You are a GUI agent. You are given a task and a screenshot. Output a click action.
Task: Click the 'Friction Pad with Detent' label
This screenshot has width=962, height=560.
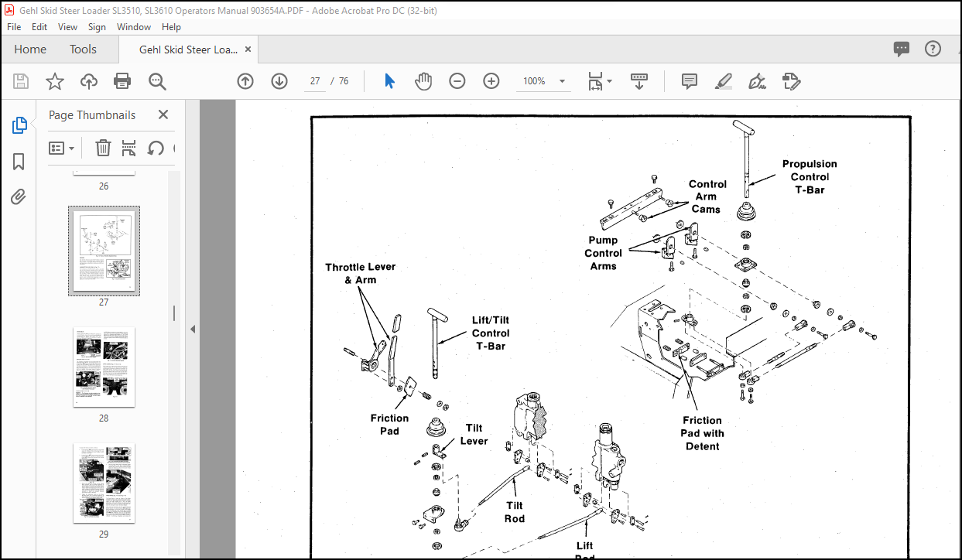(702, 433)
